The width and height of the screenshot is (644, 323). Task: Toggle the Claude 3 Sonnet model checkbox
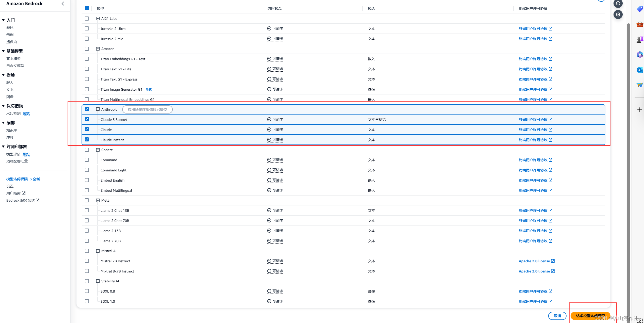pyautogui.click(x=87, y=119)
